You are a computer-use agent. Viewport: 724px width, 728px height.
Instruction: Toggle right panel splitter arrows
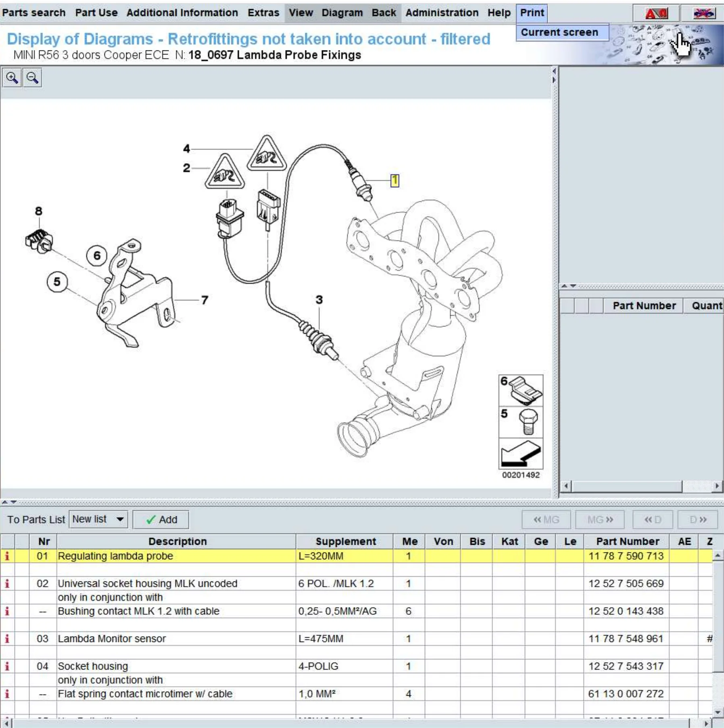click(568, 286)
